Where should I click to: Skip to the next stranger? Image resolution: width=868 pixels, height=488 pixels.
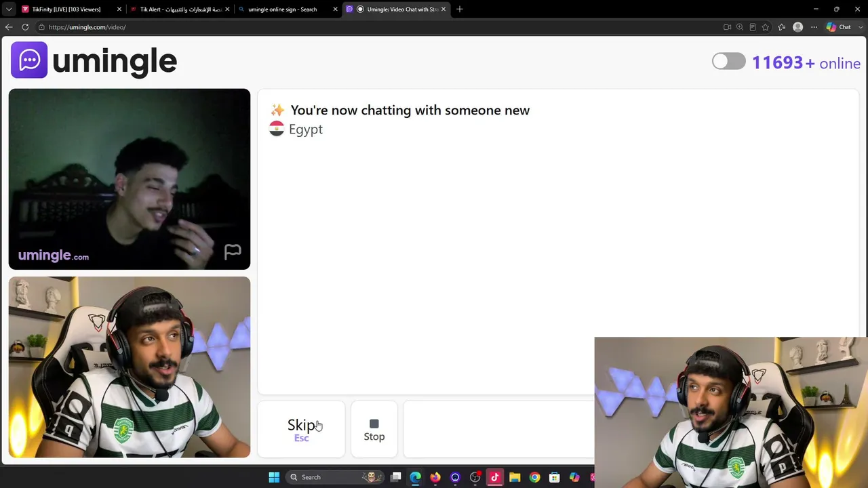[302, 430]
